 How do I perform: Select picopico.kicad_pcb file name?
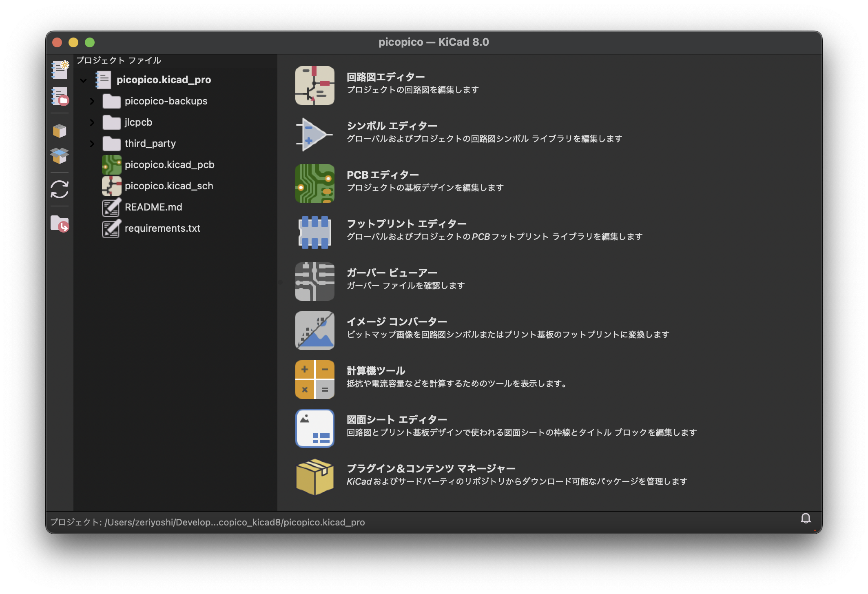pos(170,165)
